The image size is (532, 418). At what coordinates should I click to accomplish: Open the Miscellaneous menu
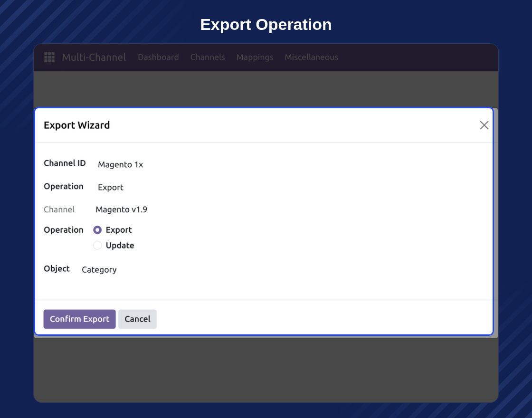point(312,57)
